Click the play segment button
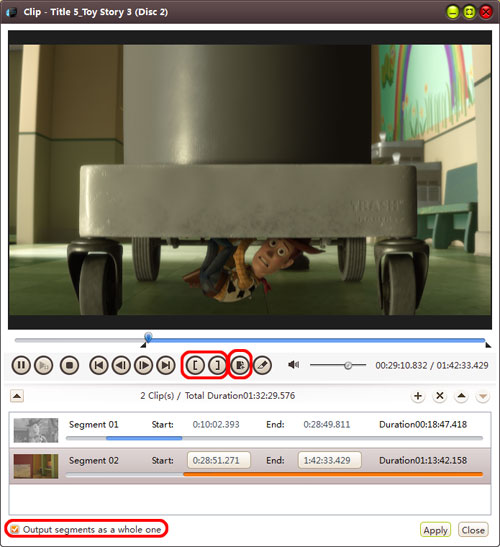The height and width of the screenshot is (547, 500). click(x=44, y=365)
